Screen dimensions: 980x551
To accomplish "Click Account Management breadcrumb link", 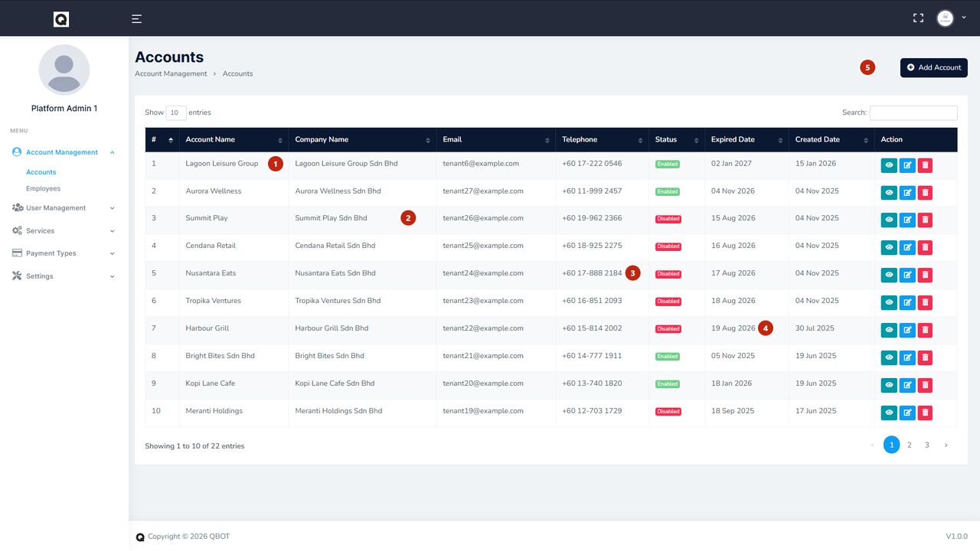I will click(171, 73).
